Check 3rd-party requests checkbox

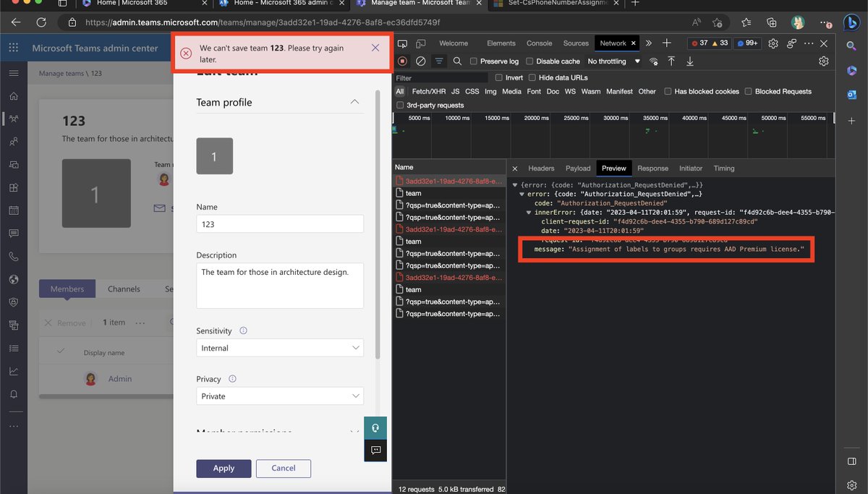point(400,105)
